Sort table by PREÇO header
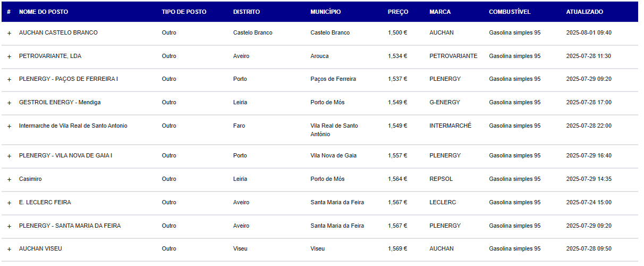The image size is (644, 266). tap(398, 12)
